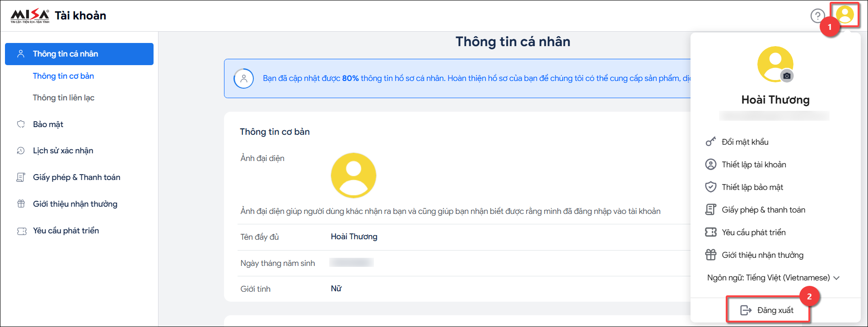Click the MISA logo in header
868x327 pixels.
tap(30, 16)
